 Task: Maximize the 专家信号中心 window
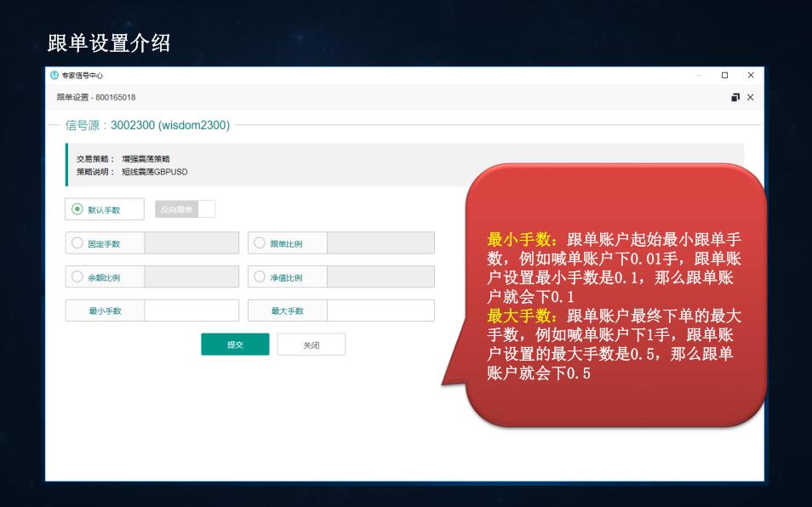(x=725, y=76)
